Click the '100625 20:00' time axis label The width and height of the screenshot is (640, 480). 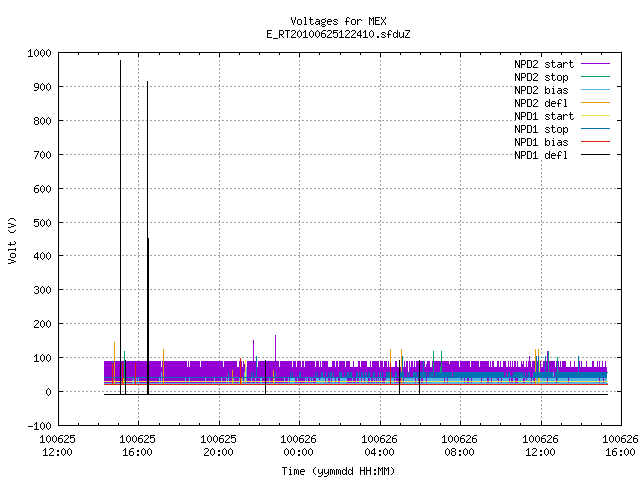[x=218, y=446]
